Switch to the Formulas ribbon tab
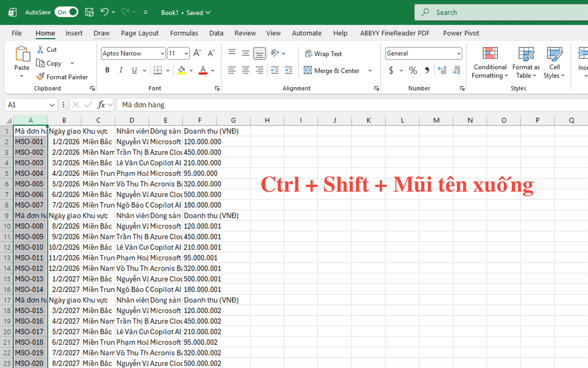 (184, 33)
